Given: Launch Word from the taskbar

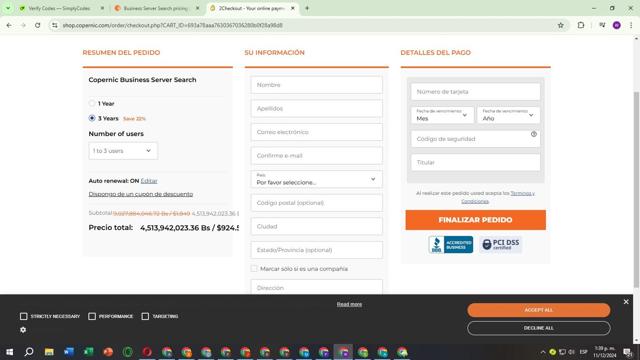Looking at the screenshot, I should [69, 352].
